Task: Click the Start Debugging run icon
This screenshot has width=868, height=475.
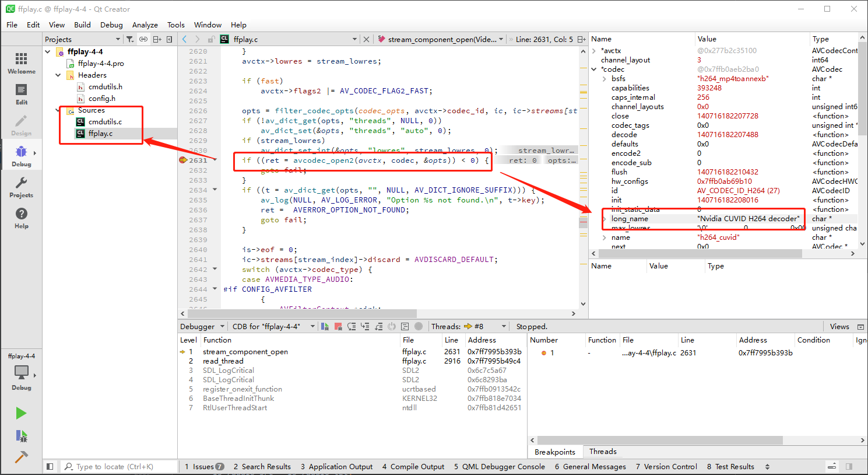Action: pos(21,435)
